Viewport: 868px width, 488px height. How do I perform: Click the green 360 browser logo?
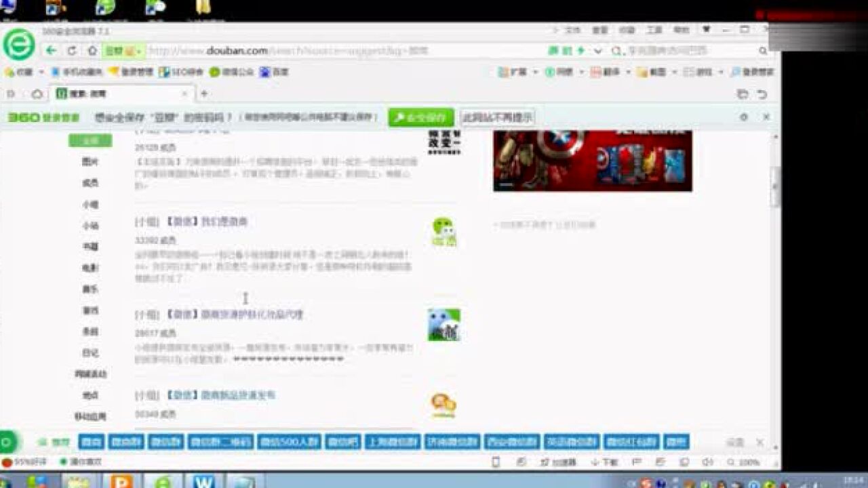pyautogui.click(x=19, y=45)
